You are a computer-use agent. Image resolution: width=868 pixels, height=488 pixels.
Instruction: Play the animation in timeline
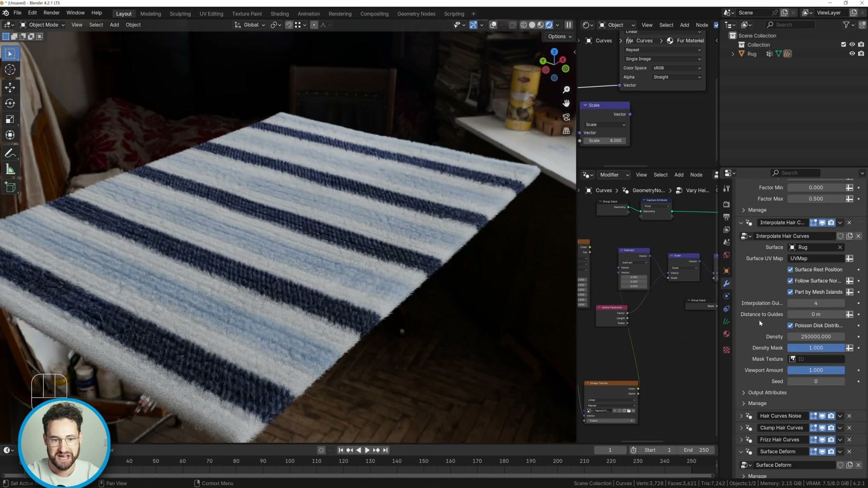(x=367, y=450)
